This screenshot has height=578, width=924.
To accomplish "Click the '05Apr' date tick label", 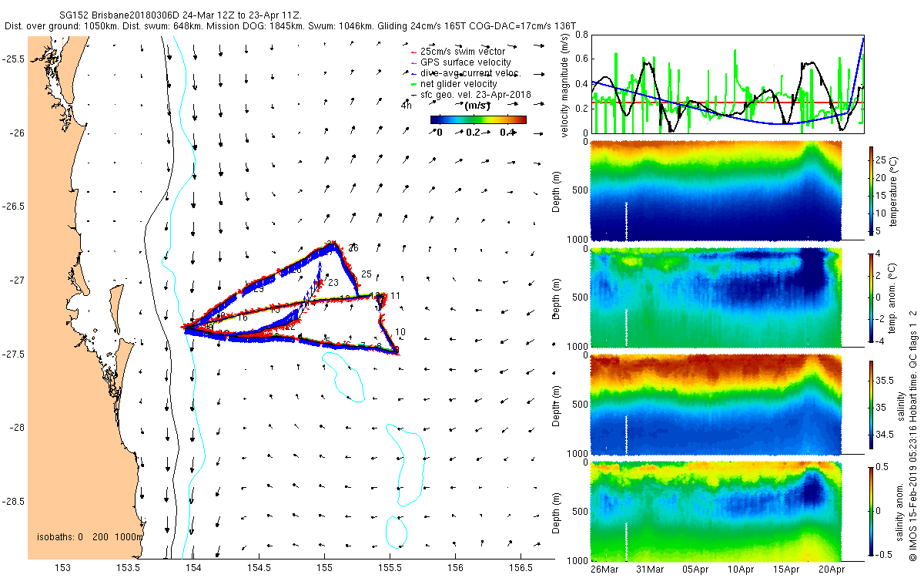I will 695,569.
